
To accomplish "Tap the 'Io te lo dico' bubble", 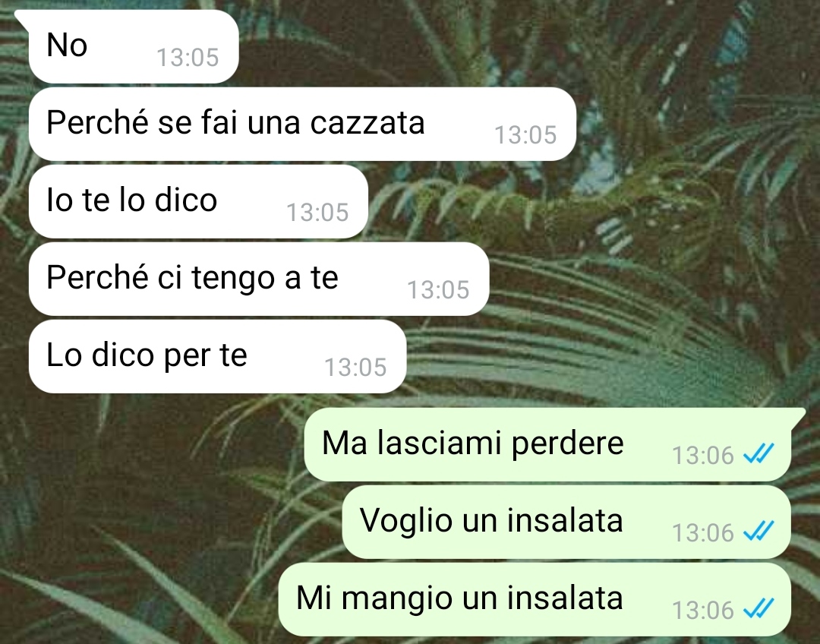I will point(198,201).
